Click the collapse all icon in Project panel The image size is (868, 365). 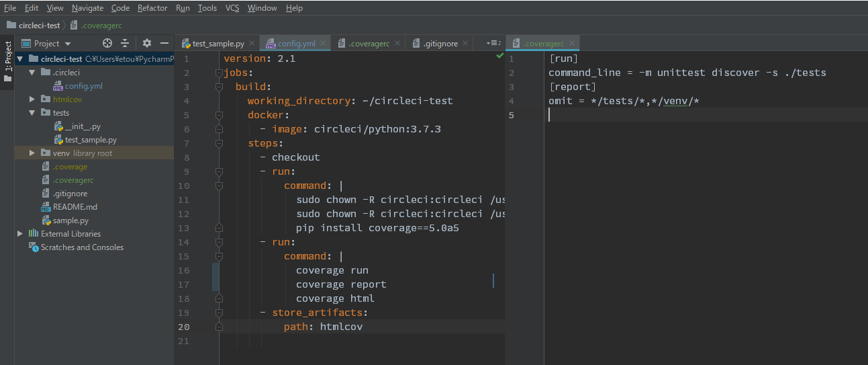(125, 43)
